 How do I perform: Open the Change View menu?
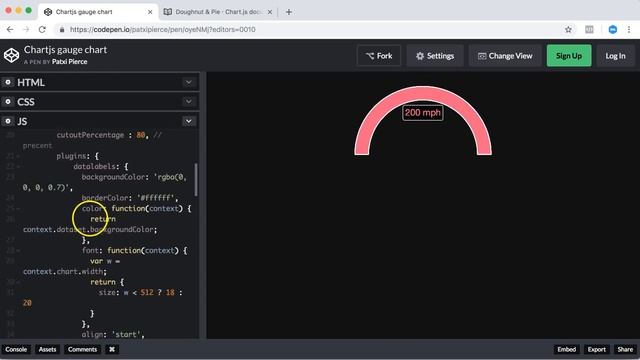coord(505,56)
